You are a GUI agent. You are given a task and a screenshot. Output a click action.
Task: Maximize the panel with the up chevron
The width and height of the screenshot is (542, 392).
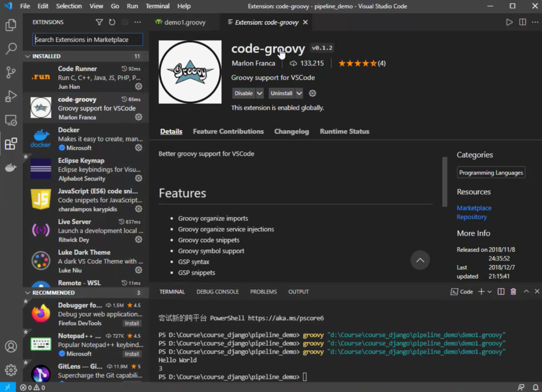click(526, 291)
